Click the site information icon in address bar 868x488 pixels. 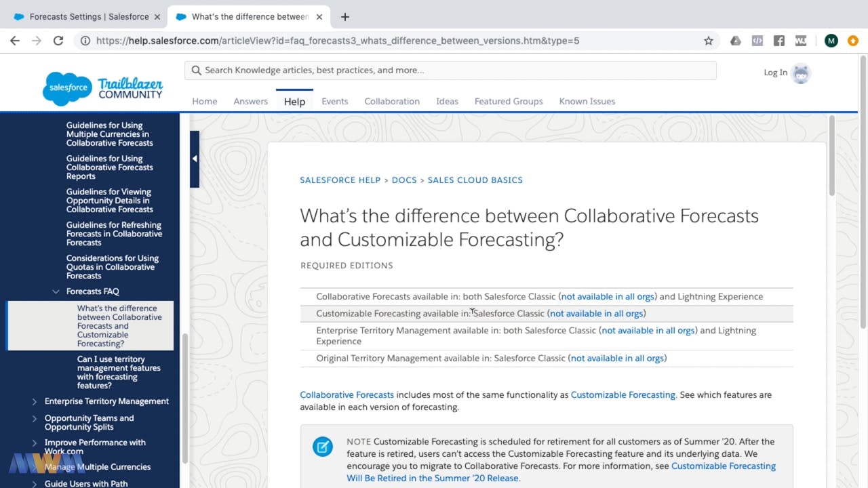tap(85, 41)
